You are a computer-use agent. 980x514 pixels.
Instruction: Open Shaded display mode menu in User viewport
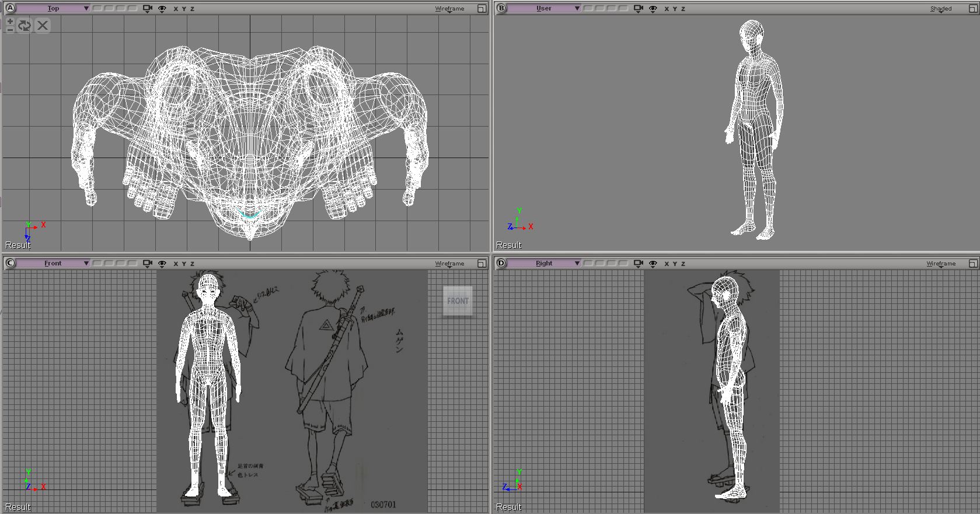click(x=941, y=9)
